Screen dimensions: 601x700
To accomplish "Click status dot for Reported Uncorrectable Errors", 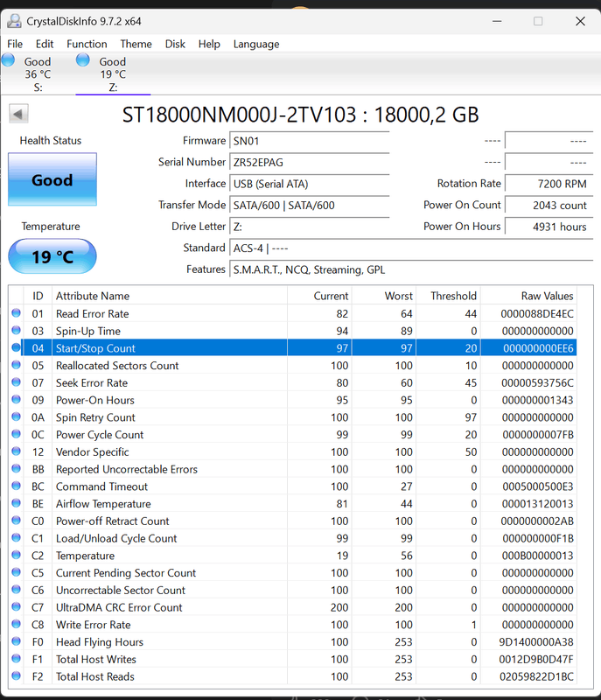I will point(16,468).
